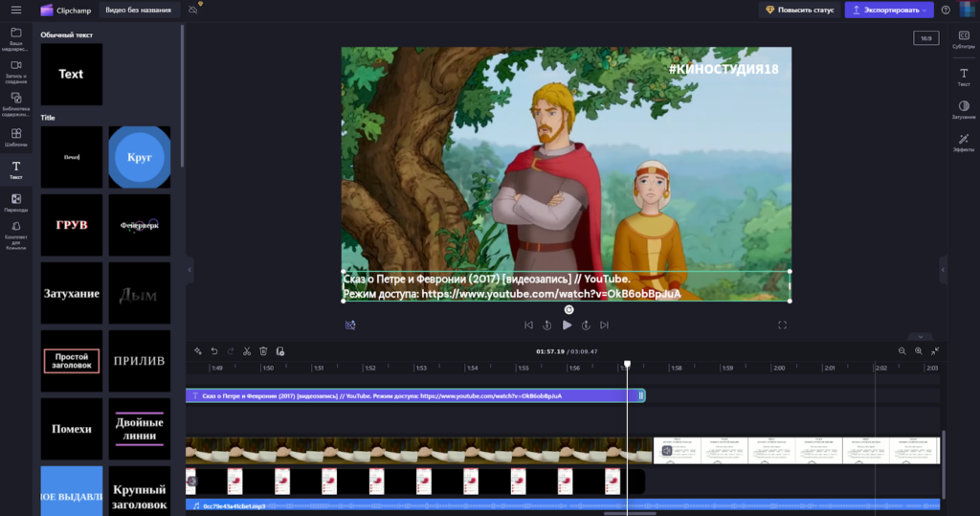The height and width of the screenshot is (516, 980).
Task: Click the scissors split tool in timeline toolbar
Action: pyautogui.click(x=246, y=351)
